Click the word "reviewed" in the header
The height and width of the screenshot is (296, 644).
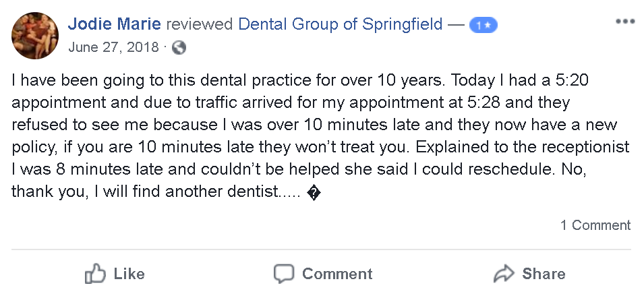pyautogui.click(x=200, y=25)
